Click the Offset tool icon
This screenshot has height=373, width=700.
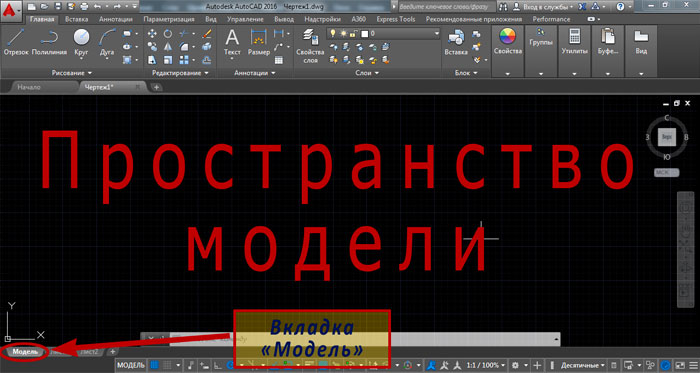(206, 60)
